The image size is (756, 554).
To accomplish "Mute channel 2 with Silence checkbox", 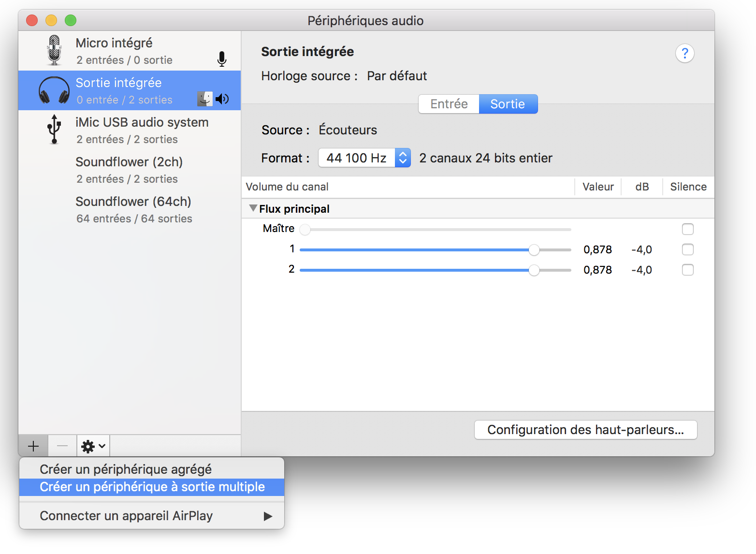I will click(687, 270).
